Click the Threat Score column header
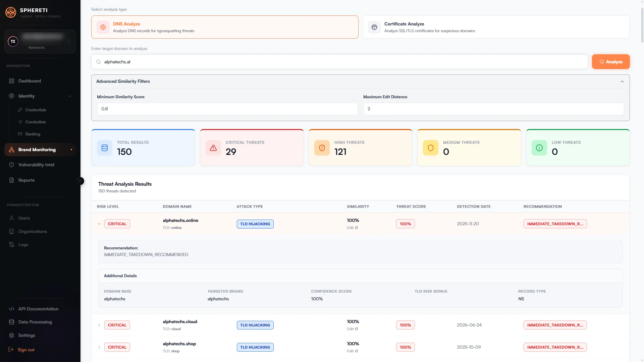This screenshot has height=362, width=644. [411, 206]
